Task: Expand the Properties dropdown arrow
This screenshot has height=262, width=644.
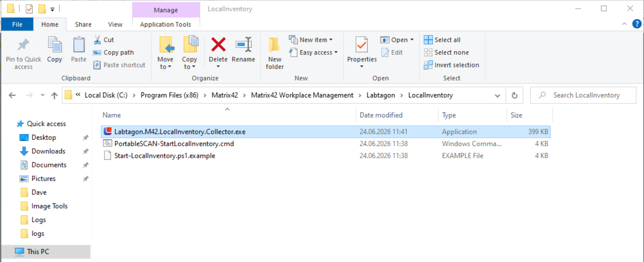Action: [x=362, y=67]
